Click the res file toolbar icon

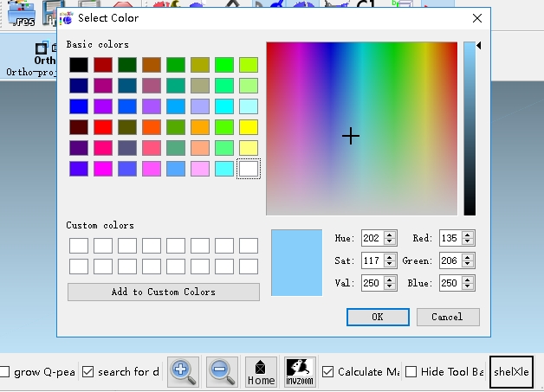tap(23, 16)
